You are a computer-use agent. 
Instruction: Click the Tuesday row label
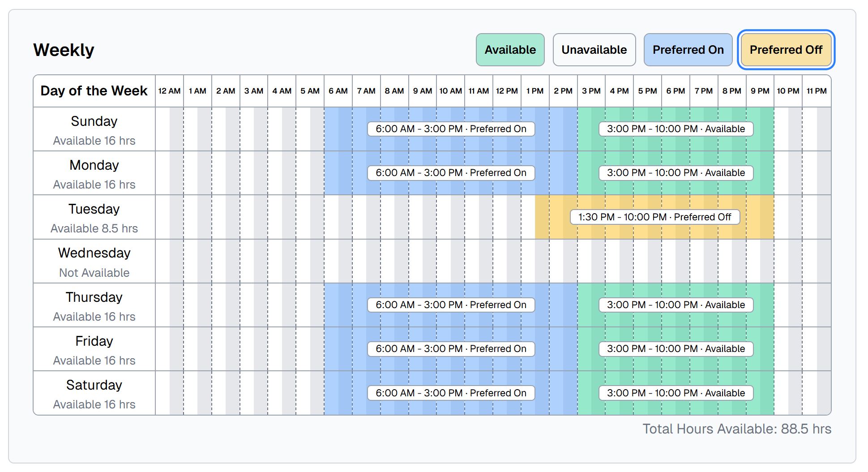pos(94,209)
